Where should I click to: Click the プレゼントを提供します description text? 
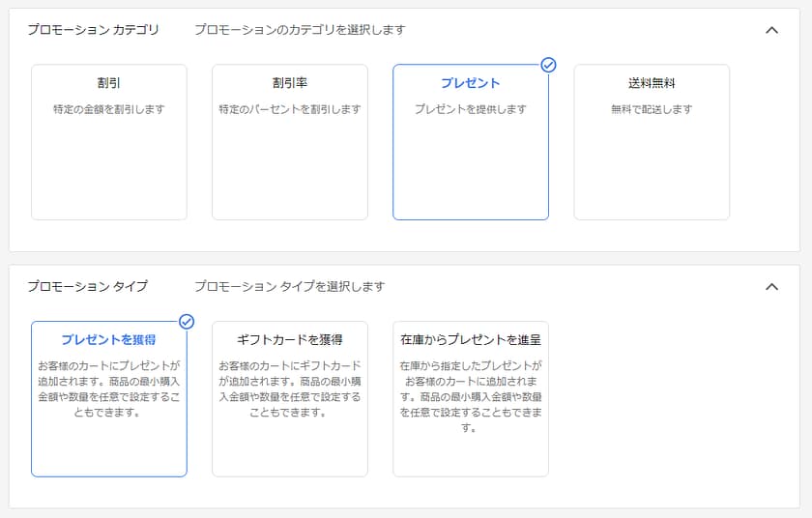pos(470,109)
